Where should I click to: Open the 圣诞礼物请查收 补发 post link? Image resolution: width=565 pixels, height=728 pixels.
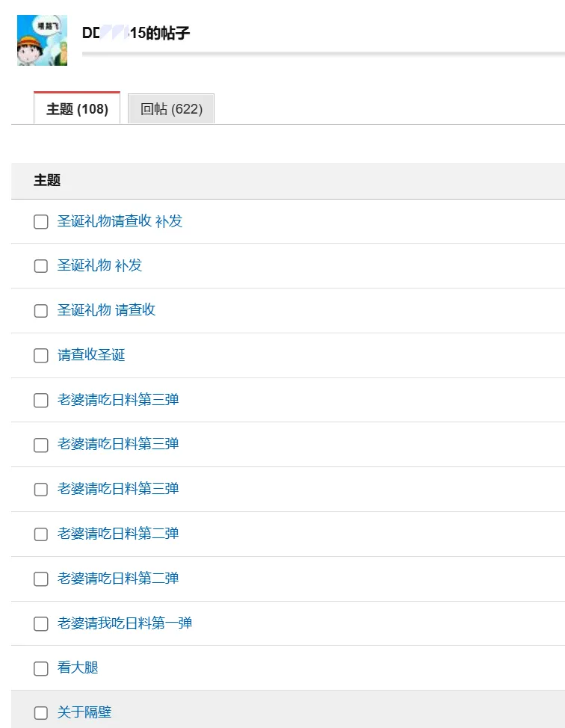tap(120, 221)
